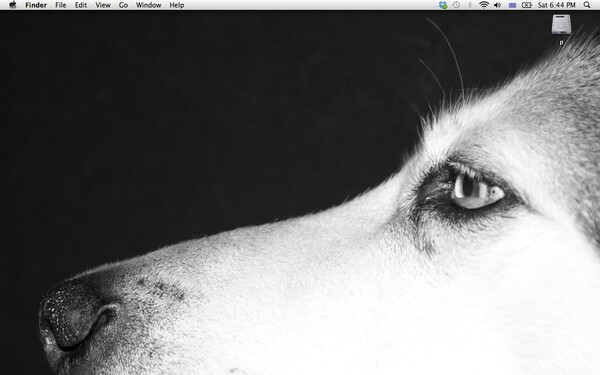Click the Sat 6:44 PM clock
The height and width of the screenshot is (375, 600).
[x=557, y=5]
